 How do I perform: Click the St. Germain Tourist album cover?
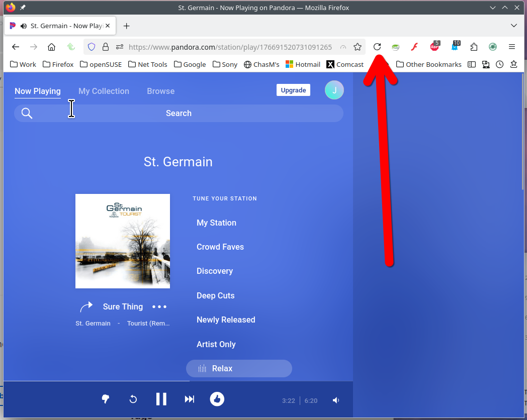pyautogui.click(x=123, y=241)
